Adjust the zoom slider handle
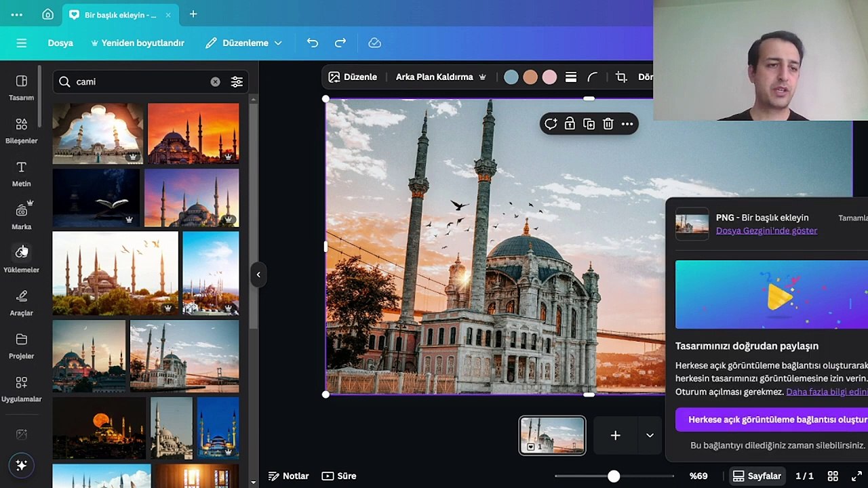 [614, 476]
